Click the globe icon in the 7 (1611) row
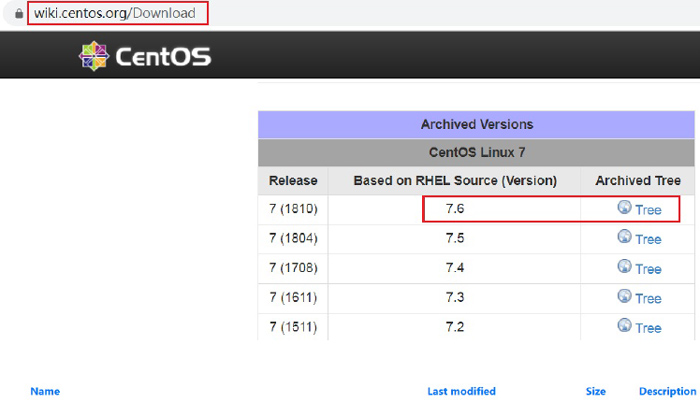This screenshot has width=700, height=402. coord(625,296)
